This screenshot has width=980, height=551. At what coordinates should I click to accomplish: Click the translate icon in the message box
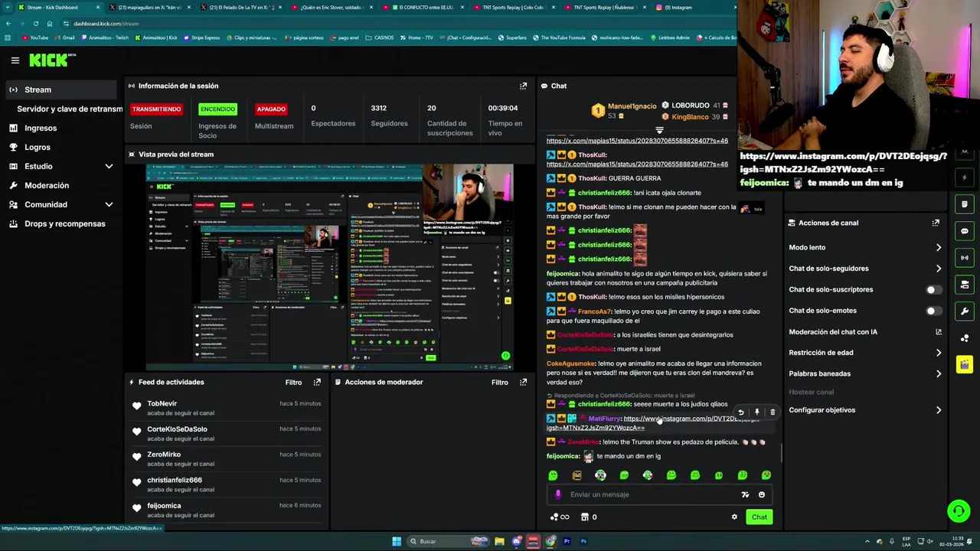pyautogui.click(x=745, y=494)
